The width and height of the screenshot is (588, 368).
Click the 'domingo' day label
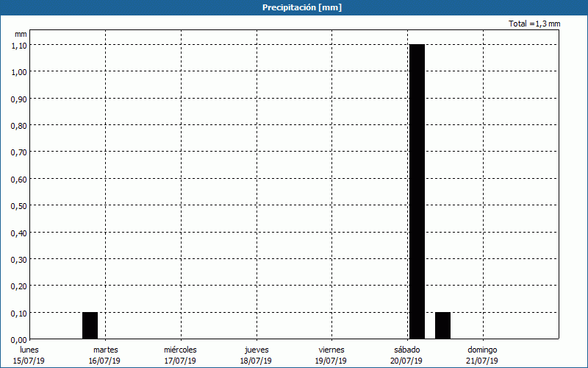482,350
